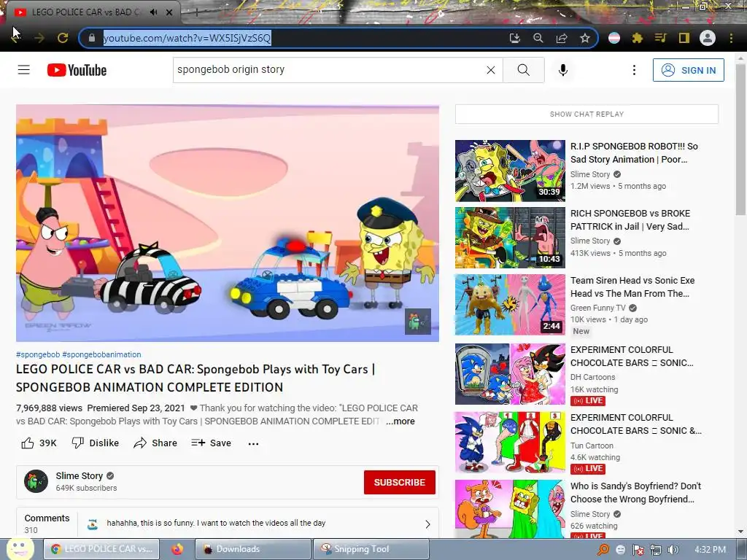Click scrollbar down arrow
The height and width of the screenshot is (560, 747).
click(x=740, y=532)
